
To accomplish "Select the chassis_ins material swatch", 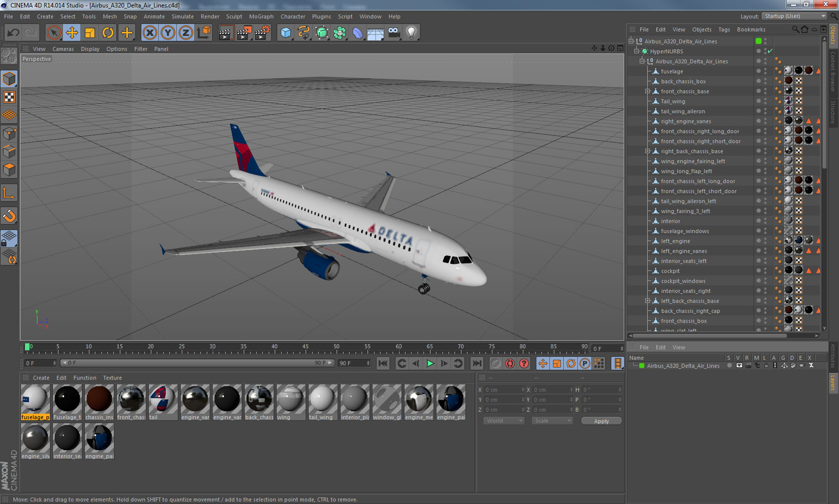I will click(99, 399).
